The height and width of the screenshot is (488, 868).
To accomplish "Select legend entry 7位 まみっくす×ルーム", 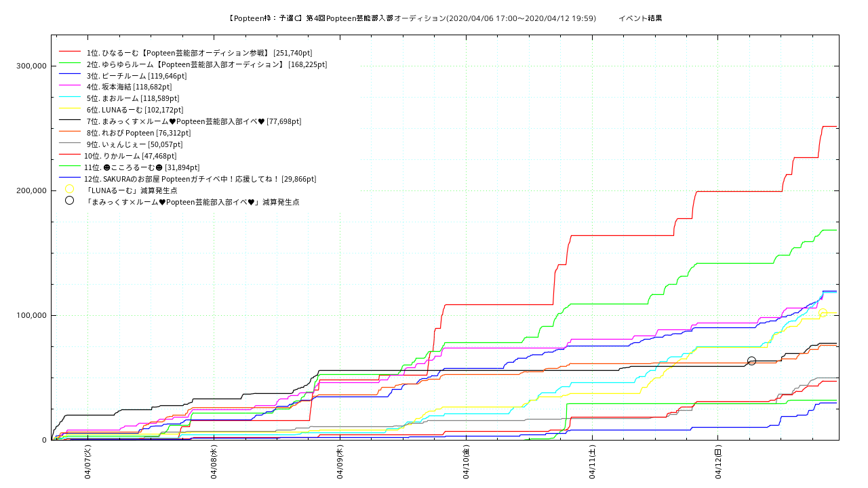I will 193,121.
